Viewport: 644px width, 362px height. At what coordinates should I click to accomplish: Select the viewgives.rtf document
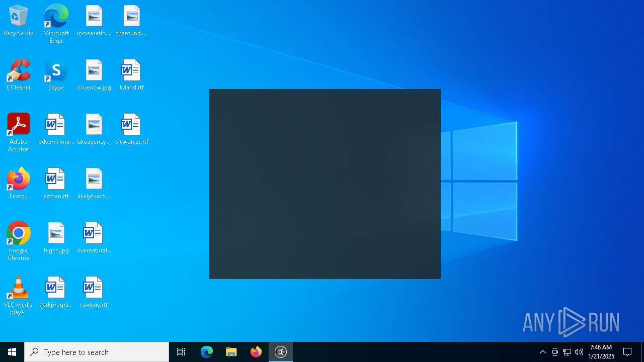tap(131, 130)
